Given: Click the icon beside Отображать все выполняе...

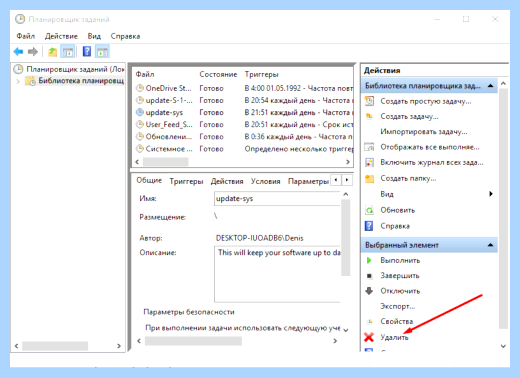Looking at the screenshot, I should pyautogui.click(x=369, y=147).
